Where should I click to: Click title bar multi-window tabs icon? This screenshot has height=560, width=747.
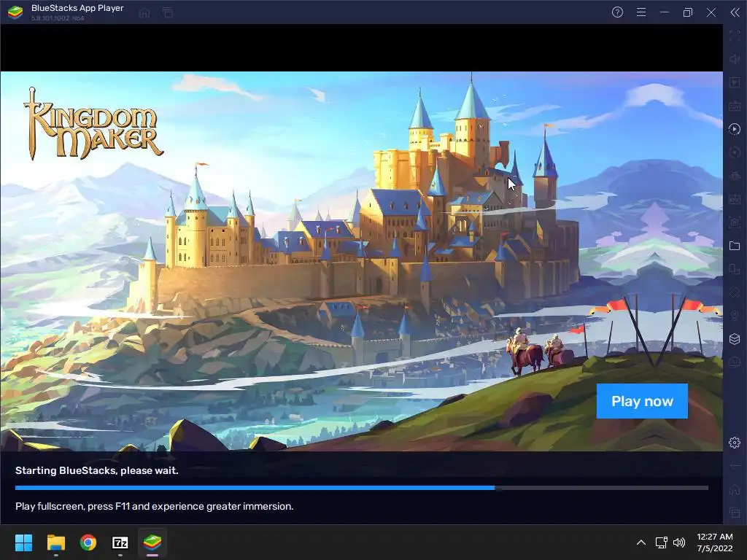click(168, 13)
